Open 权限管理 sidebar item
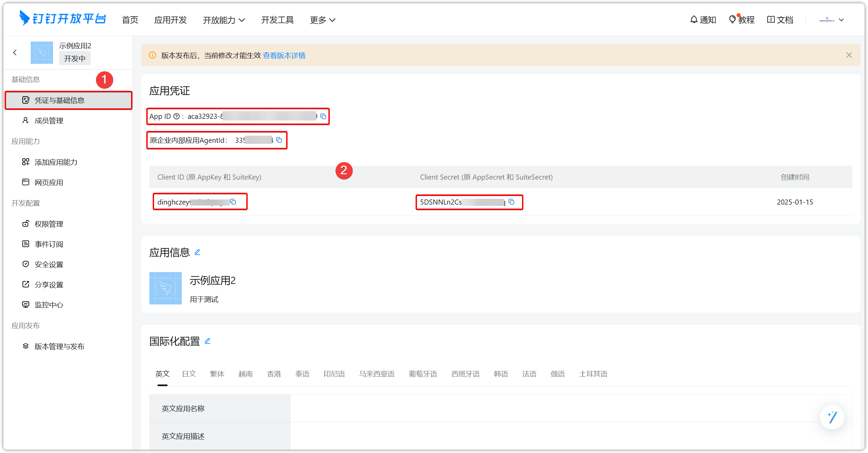Viewport: 868px width, 453px height. [x=69, y=224]
